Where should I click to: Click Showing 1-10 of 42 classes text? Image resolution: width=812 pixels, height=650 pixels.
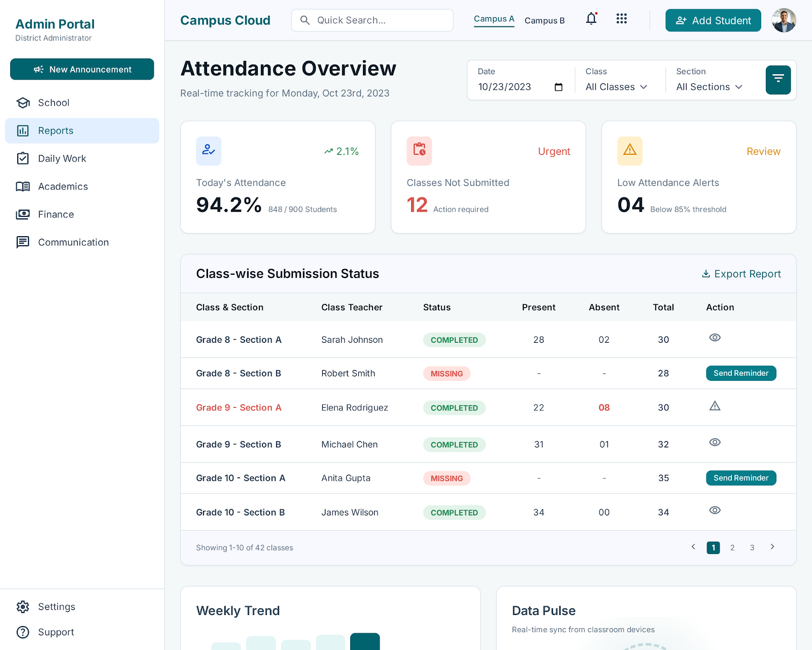pyautogui.click(x=245, y=547)
